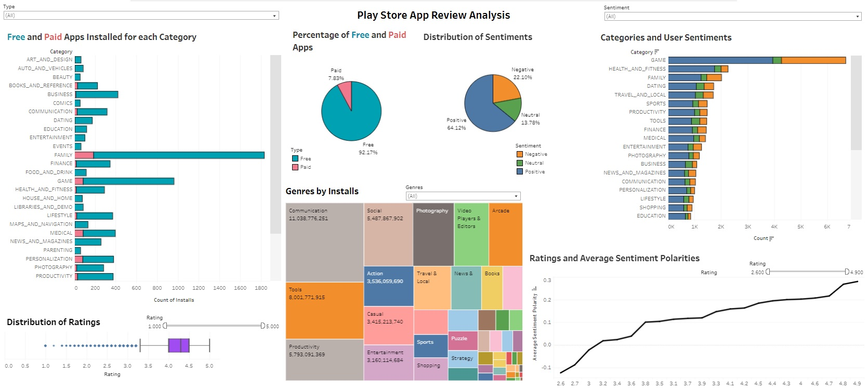
Task: Click the 2.600 handle of the polarity Rating slider
Action: (768, 272)
